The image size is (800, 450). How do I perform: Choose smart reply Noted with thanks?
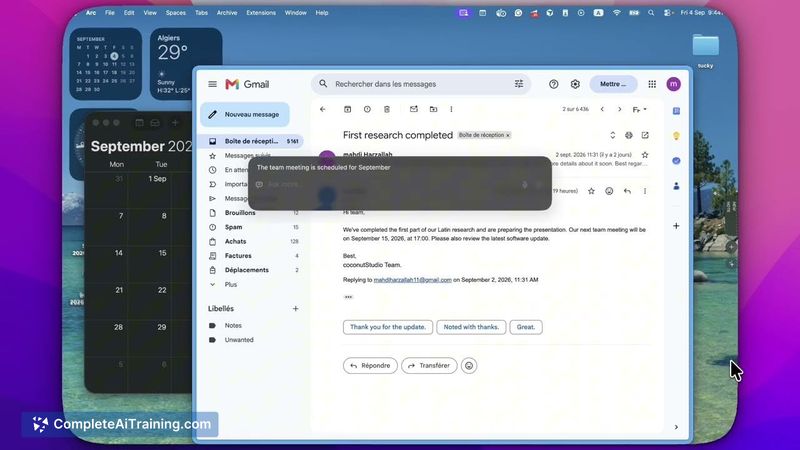coord(471,327)
